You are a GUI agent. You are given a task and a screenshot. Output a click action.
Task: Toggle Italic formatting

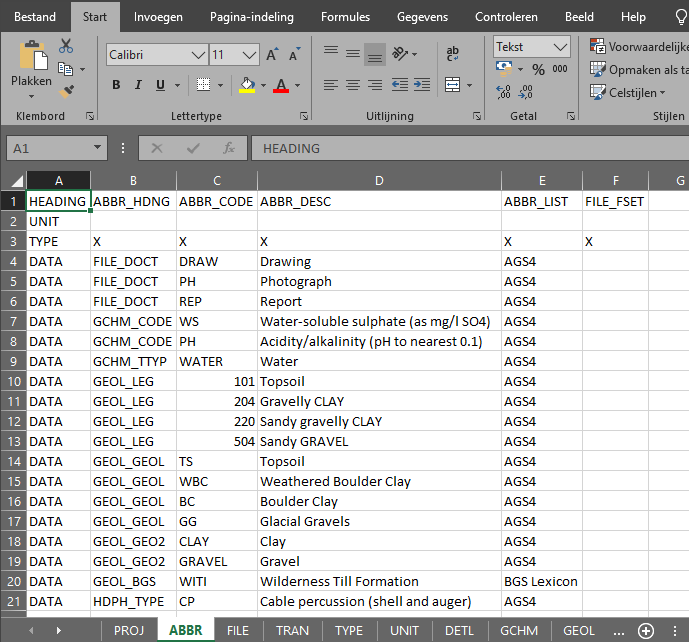(138, 85)
